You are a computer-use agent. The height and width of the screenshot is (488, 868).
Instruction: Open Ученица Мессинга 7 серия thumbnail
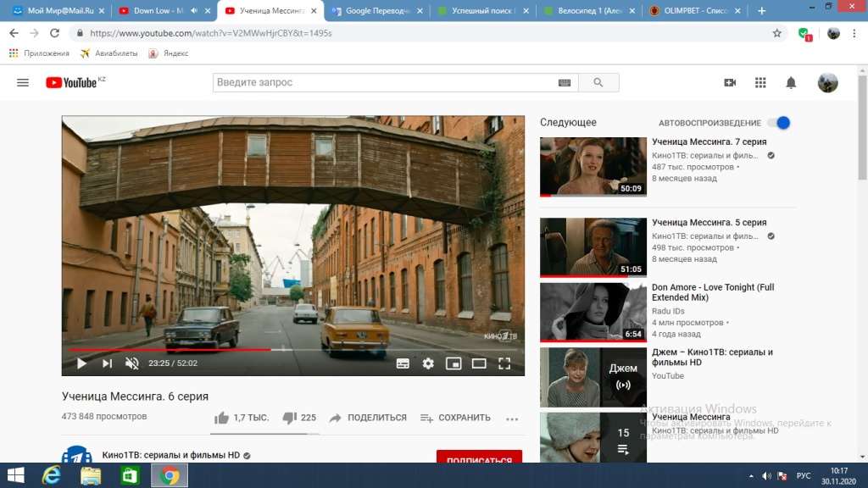pyautogui.click(x=593, y=167)
